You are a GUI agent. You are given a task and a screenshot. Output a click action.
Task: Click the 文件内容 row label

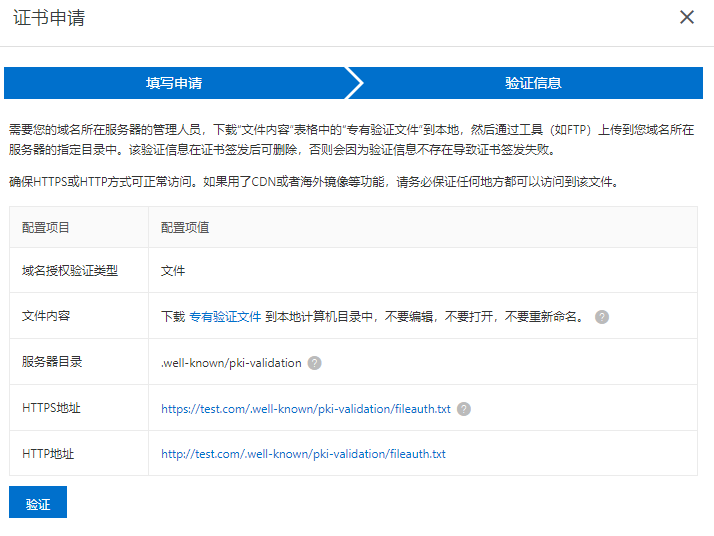tap(46, 316)
